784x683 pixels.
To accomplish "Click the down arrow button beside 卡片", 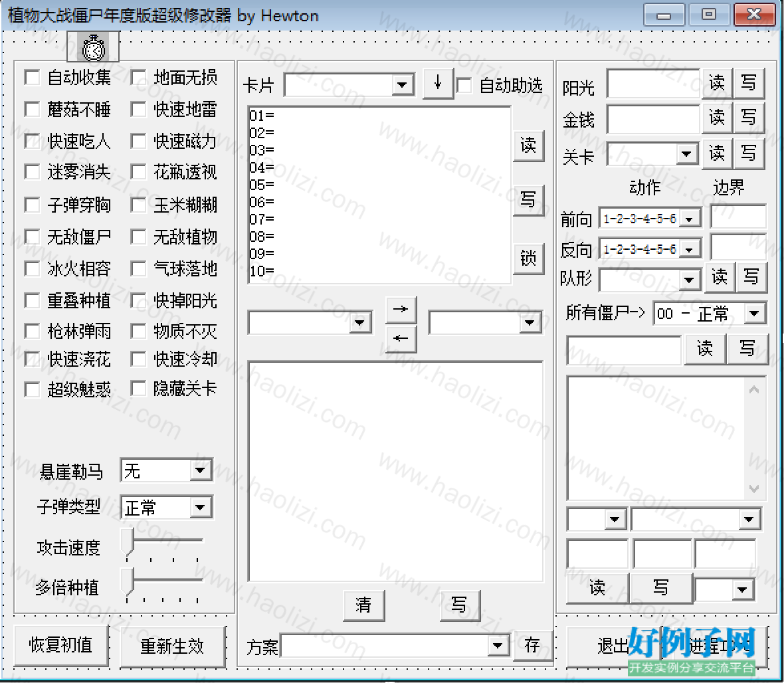I will pyautogui.click(x=438, y=83).
